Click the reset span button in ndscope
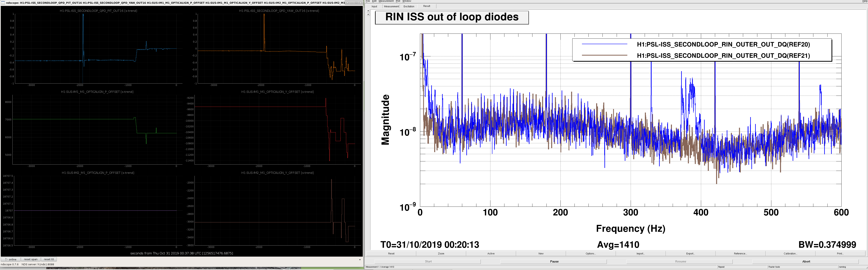Screen dimensions: 868x270 click(x=31, y=259)
